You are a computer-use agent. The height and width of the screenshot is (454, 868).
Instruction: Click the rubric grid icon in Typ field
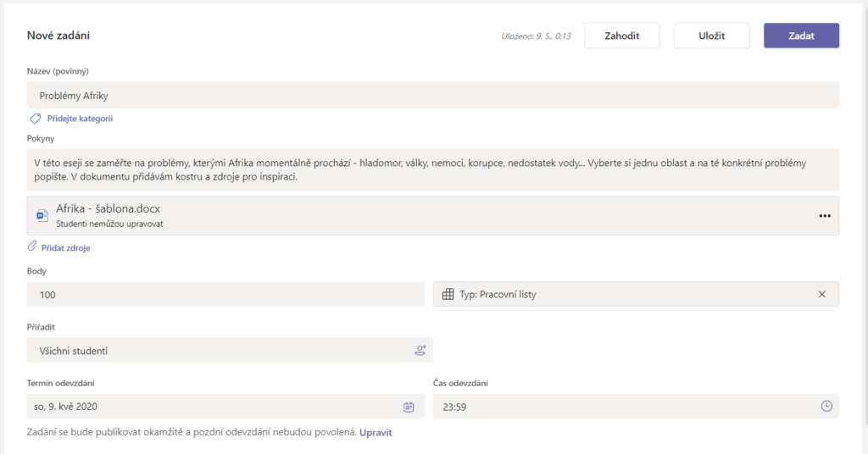click(x=448, y=294)
